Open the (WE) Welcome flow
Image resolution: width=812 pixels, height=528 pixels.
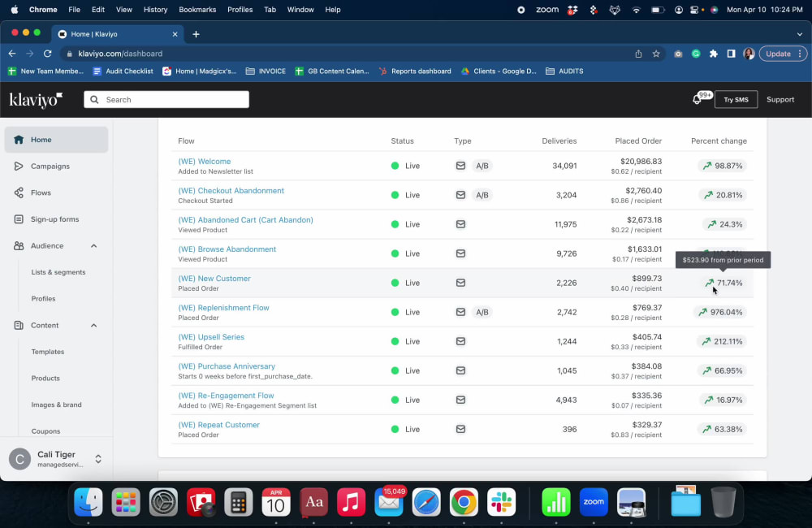[204, 161]
